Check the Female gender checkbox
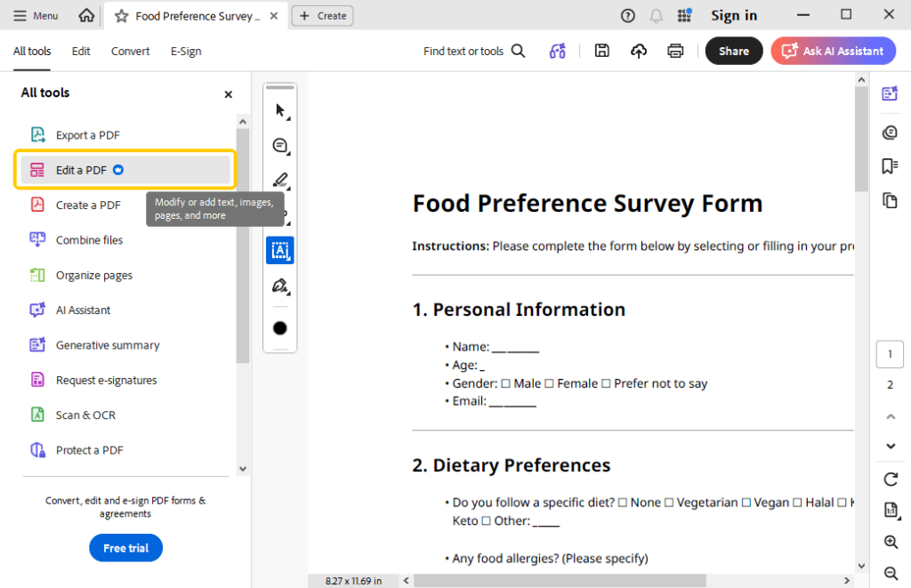 (x=549, y=384)
